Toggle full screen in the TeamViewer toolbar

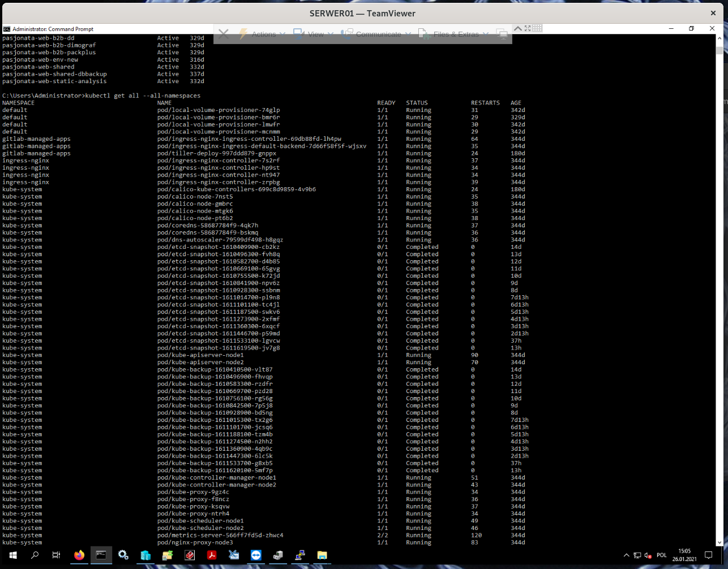(528, 28)
